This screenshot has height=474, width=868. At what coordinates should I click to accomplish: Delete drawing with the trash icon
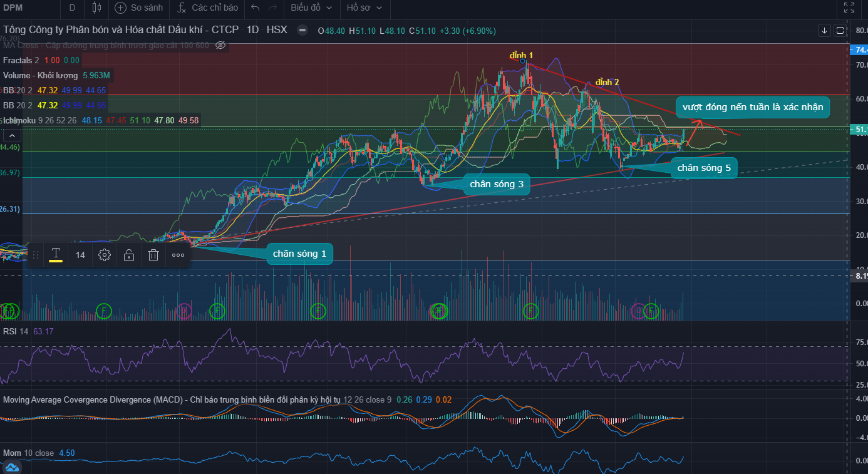pyautogui.click(x=153, y=255)
